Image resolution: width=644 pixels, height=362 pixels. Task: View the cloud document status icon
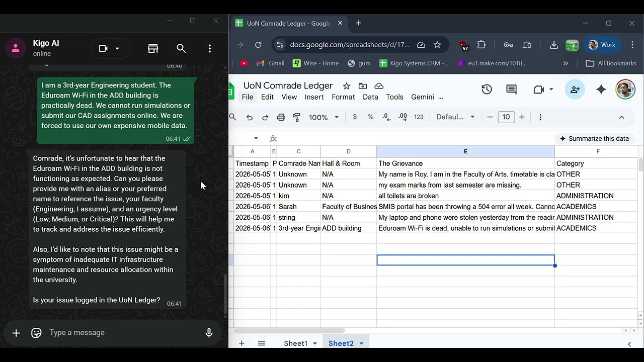379,86
